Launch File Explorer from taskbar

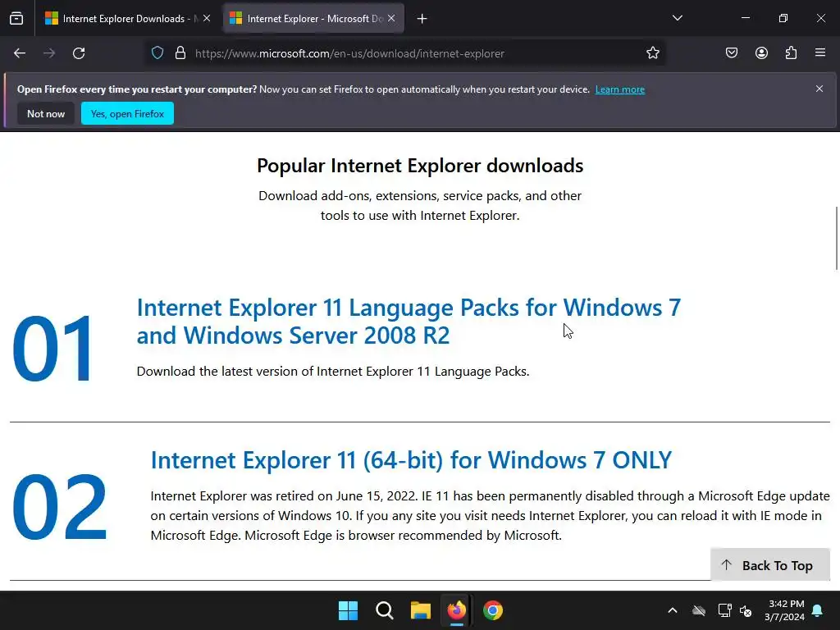pos(421,610)
